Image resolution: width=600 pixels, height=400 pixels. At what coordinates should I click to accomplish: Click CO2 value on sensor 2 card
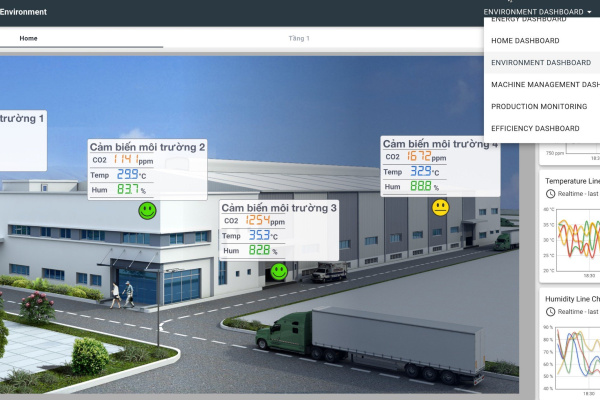125,160
